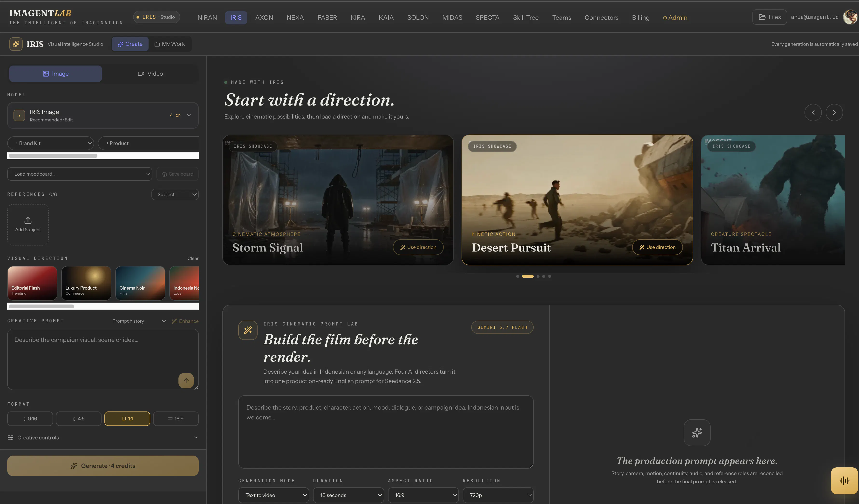
Task: Open Files from the header
Action: pyautogui.click(x=769, y=17)
